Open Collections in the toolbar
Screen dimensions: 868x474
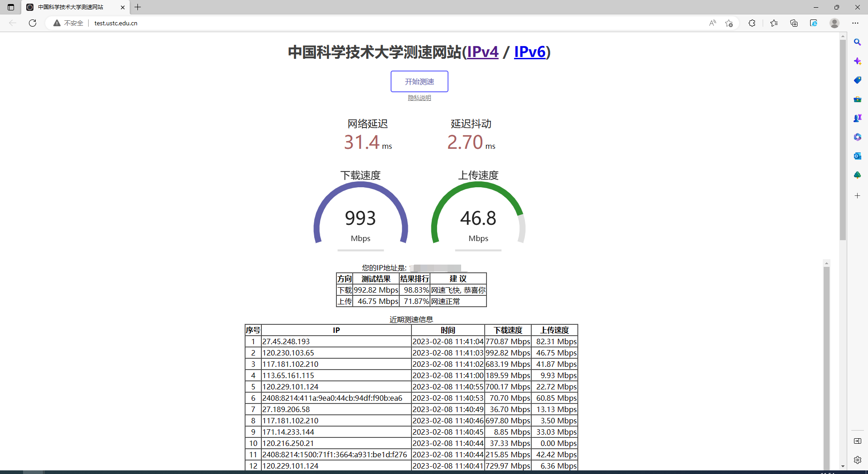(794, 23)
